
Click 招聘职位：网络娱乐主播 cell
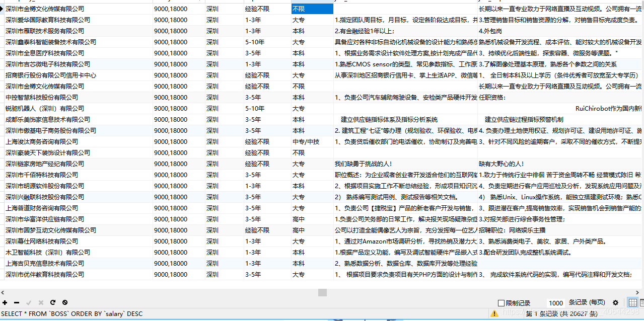(560, 230)
